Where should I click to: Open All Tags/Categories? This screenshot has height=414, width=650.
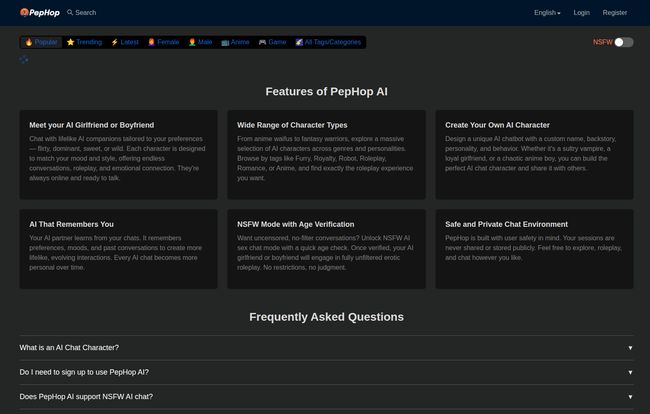(328, 42)
